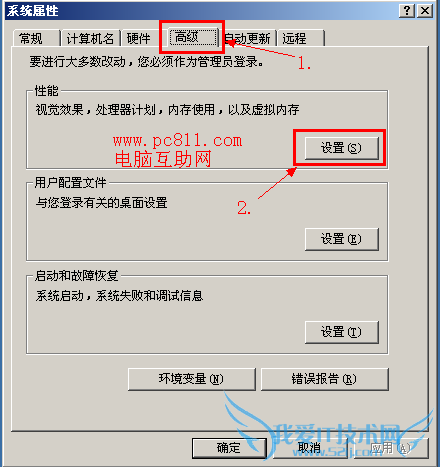The width and height of the screenshot is (440, 467).
Task: Click the 取消 button
Action: pyautogui.click(x=310, y=448)
